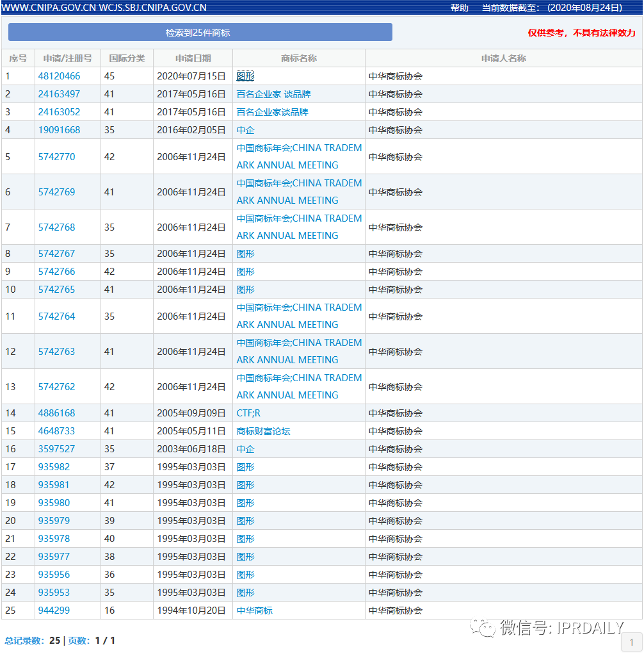Open registration number 5742762
The height and width of the screenshot is (656, 644).
coord(56,386)
